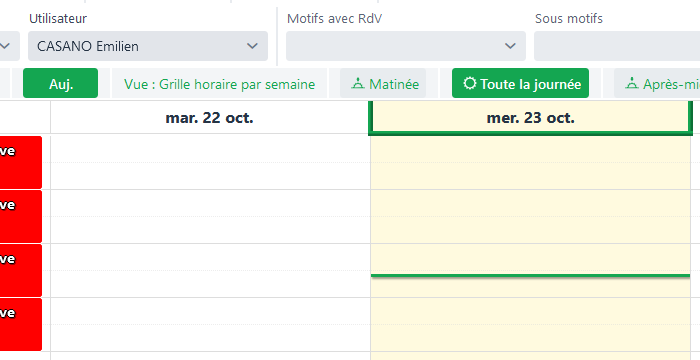
Task: Expand the Motifs avec RdV dropdown arrow
Action: pos(510,46)
